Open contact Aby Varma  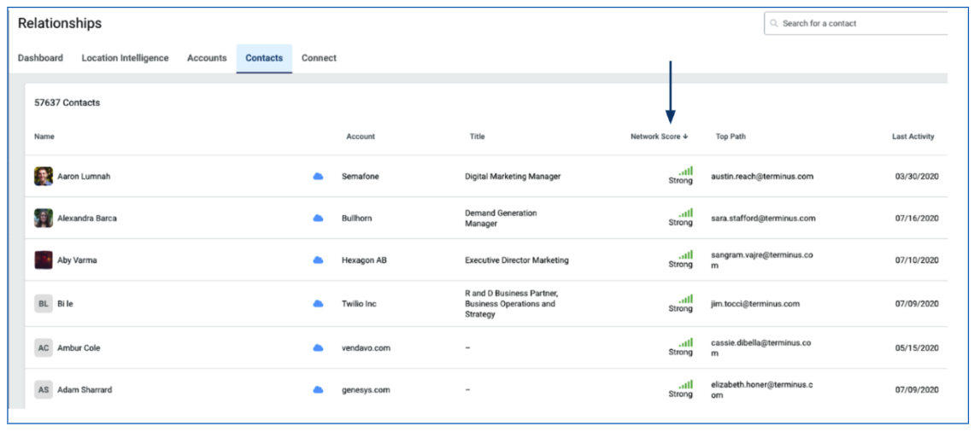77,260
